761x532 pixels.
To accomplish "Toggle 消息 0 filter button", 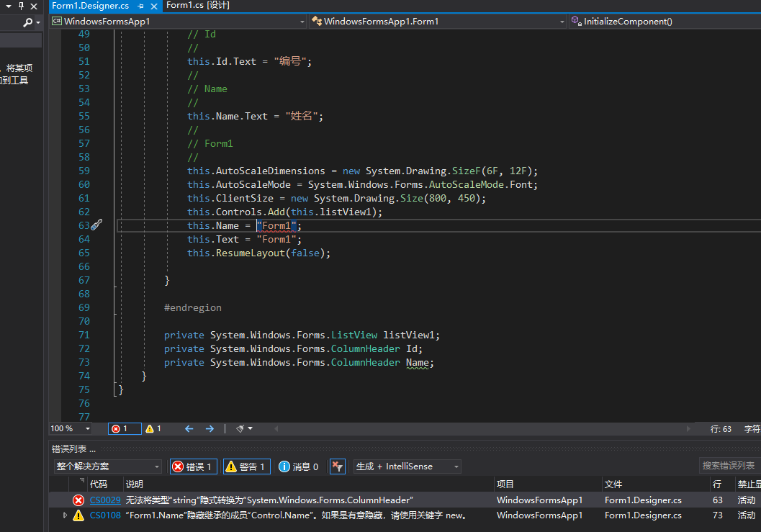I will [x=299, y=466].
